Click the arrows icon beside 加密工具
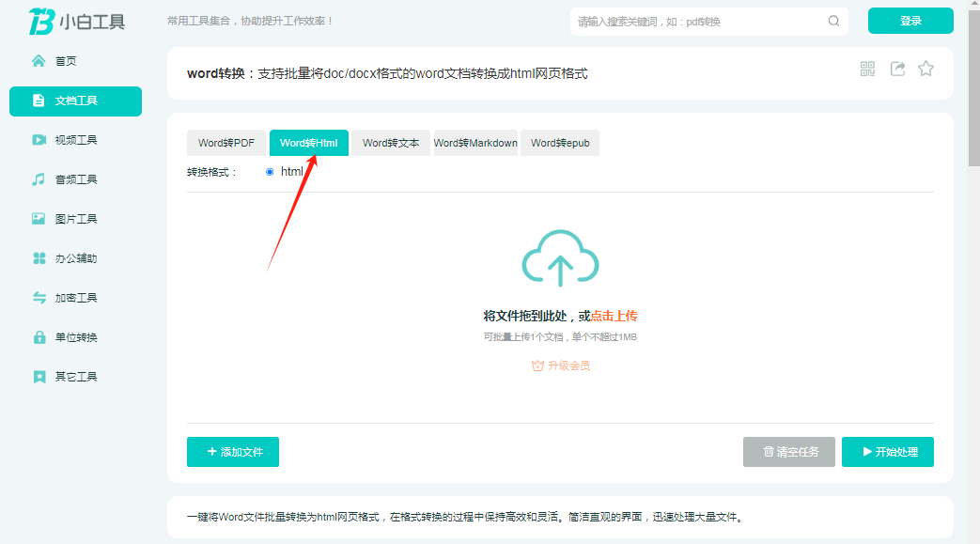Screen dimensions: 980x544 [x=39, y=298]
